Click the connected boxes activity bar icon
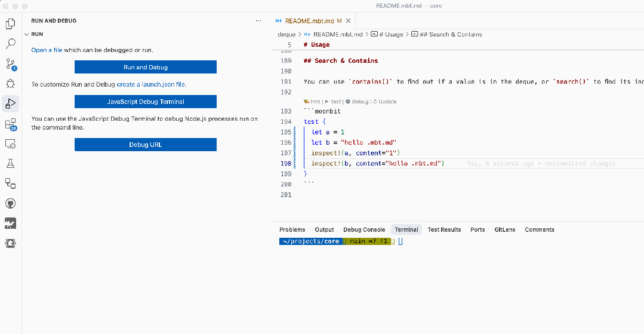644x334 pixels. [x=11, y=183]
